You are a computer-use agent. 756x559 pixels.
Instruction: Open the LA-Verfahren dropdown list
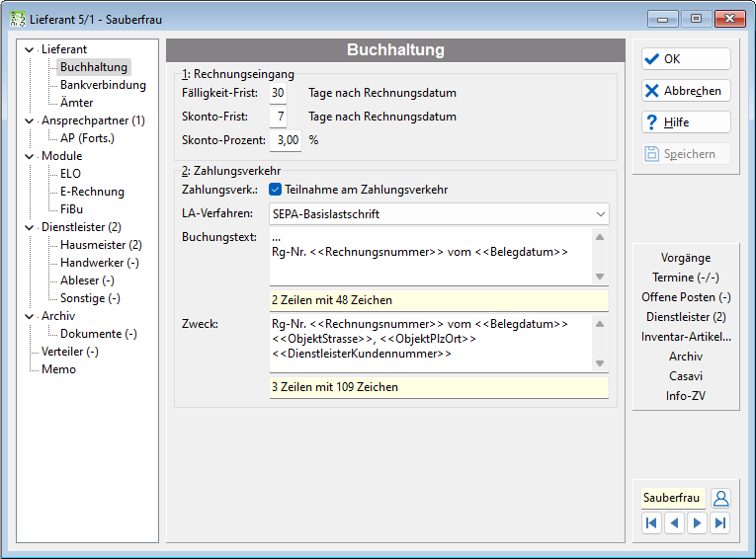(600, 214)
